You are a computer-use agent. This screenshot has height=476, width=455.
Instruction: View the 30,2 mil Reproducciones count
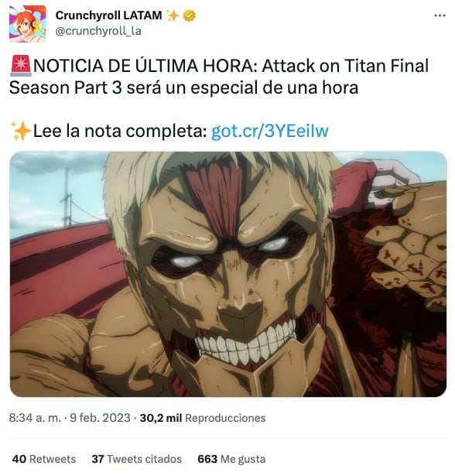(x=203, y=418)
